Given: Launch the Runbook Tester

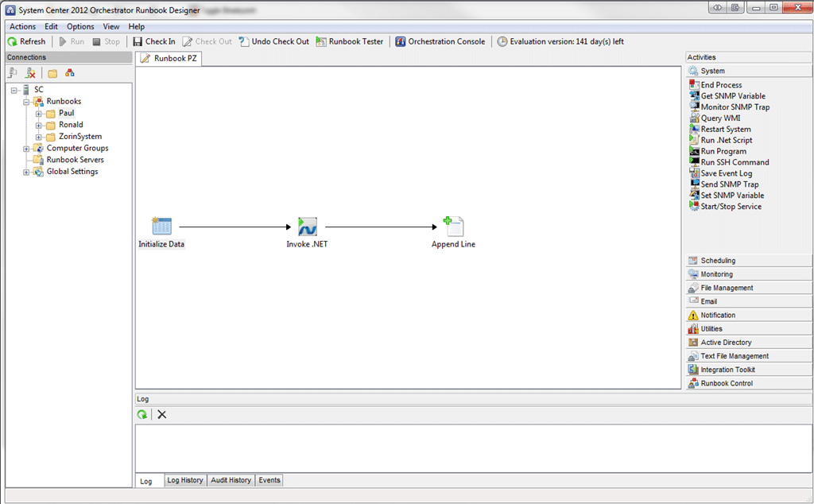Looking at the screenshot, I should click(350, 41).
